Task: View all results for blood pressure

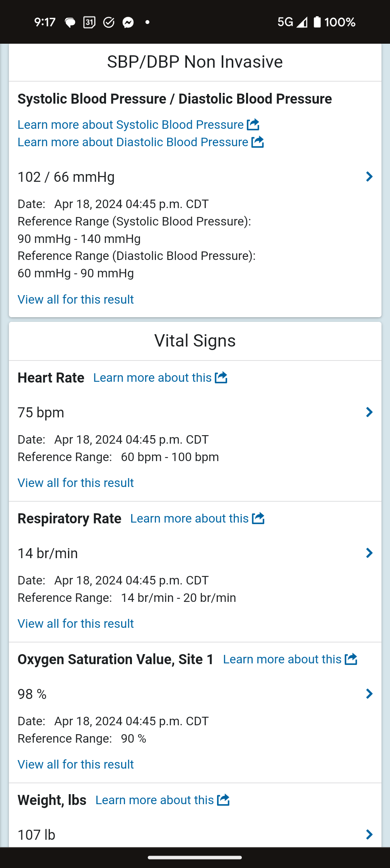Action: pyautogui.click(x=76, y=299)
